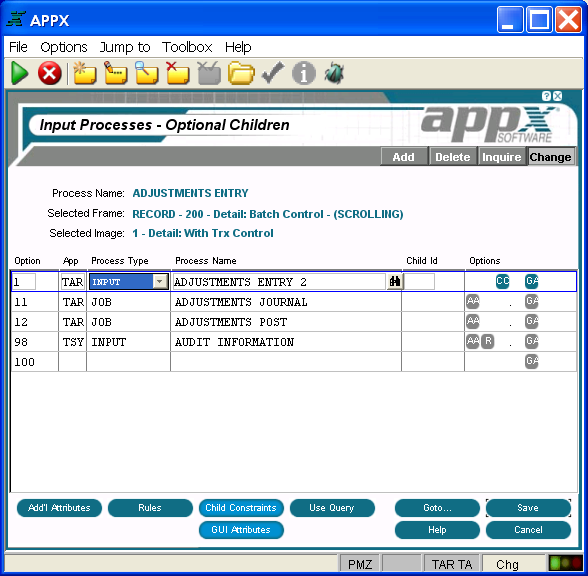Open the Jump to menu
This screenshot has width=588, height=576.
(x=125, y=47)
